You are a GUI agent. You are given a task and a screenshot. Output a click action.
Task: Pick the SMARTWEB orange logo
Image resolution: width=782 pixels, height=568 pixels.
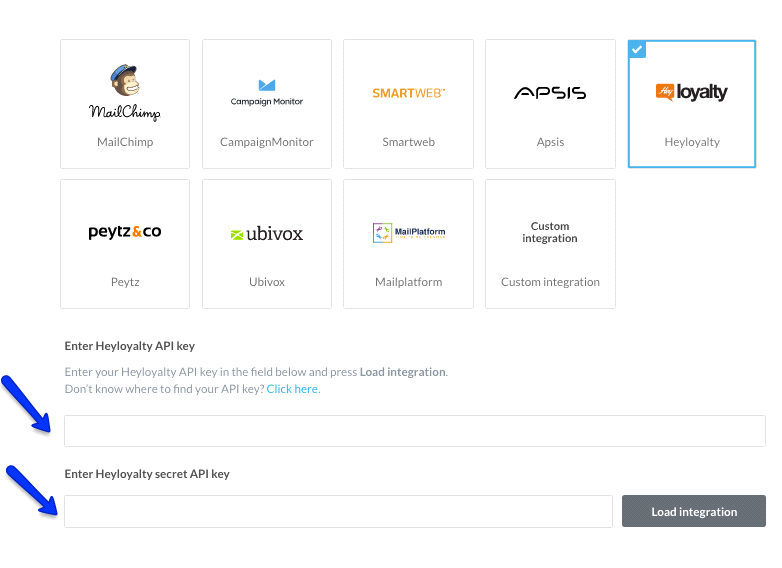(408, 93)
